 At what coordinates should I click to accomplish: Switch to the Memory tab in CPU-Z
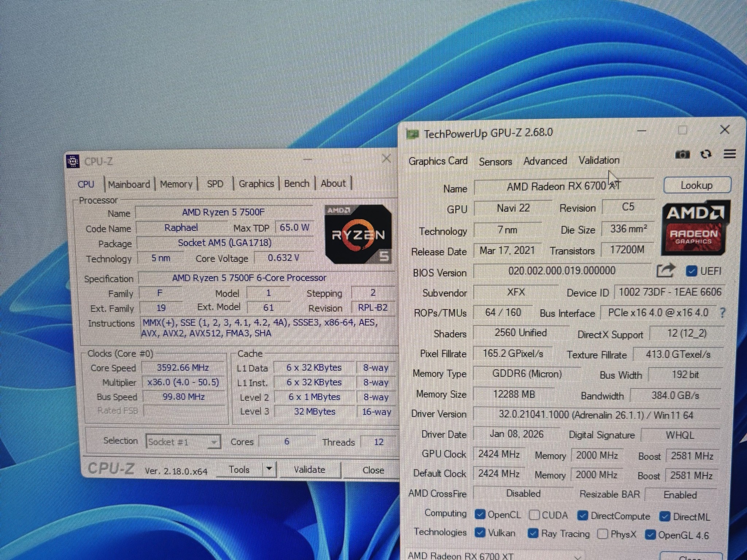[x=176, y=184]
